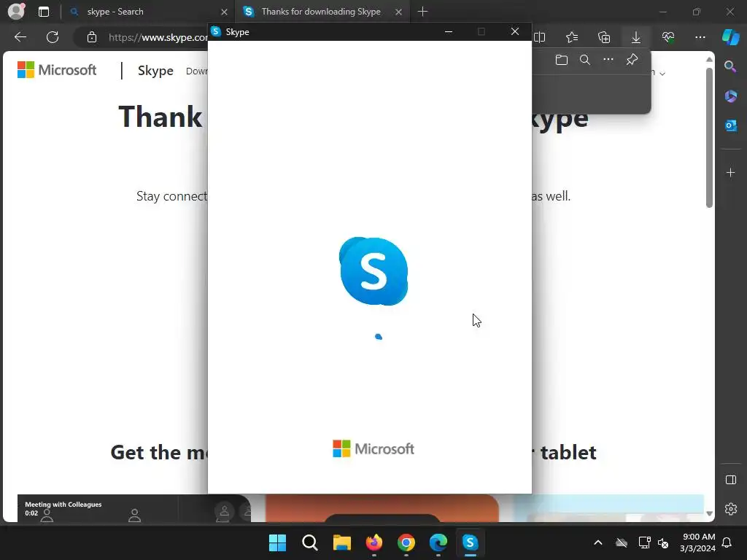Search downloads in the Downloads panel
Image resolution: width=747 pixels, height=560 pixels.
click(585, 60)
